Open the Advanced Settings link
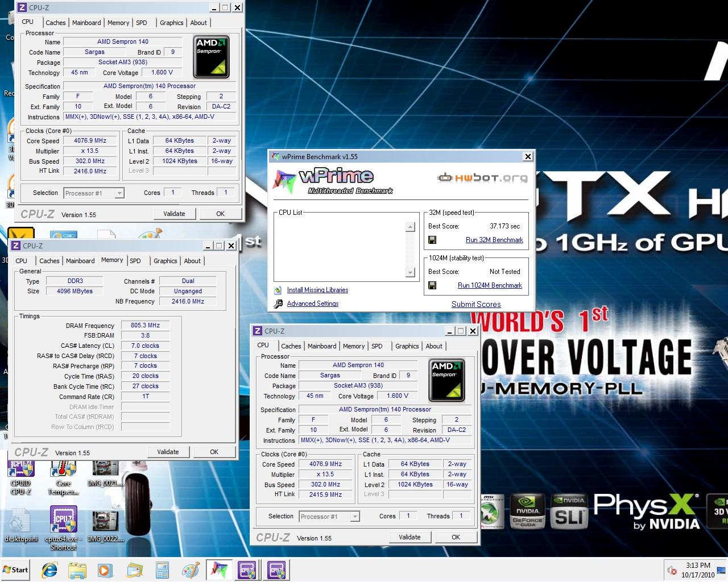728x582 pixels. pos(312,304)
